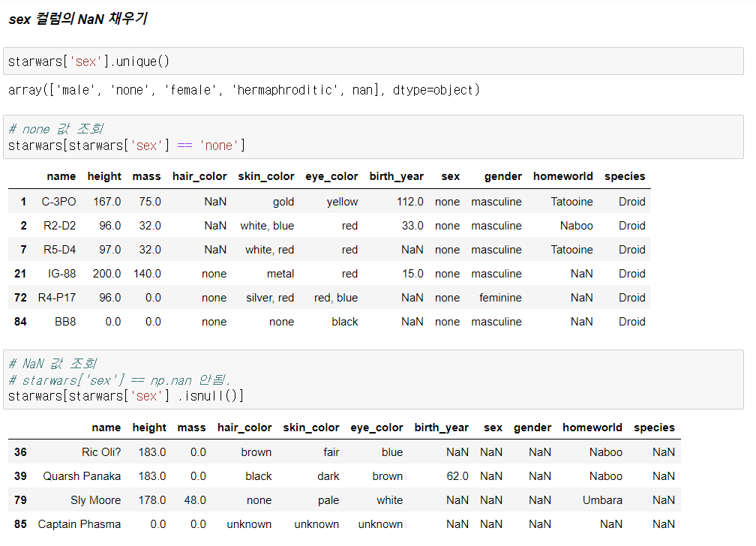Click the code cell with .isnull() filter

coord(373,379)
